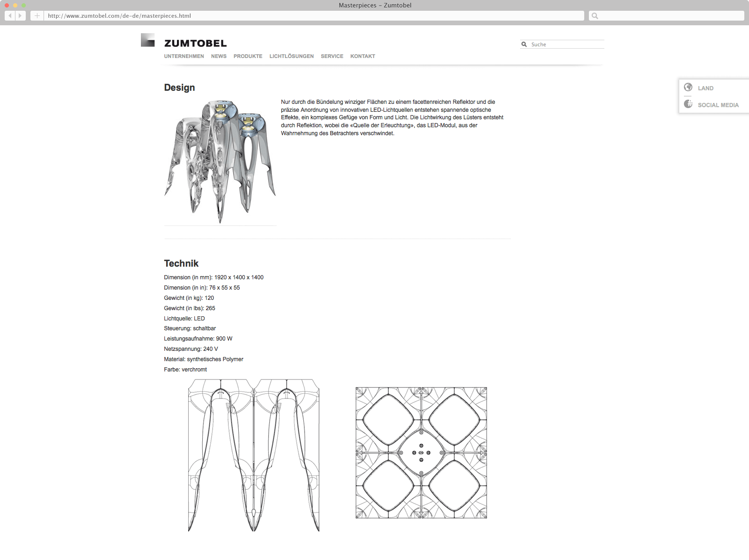The height and width of the screenshot is (560, 749).
Task: Click the Material: synthetisches Polymer line
Action: 204,359
